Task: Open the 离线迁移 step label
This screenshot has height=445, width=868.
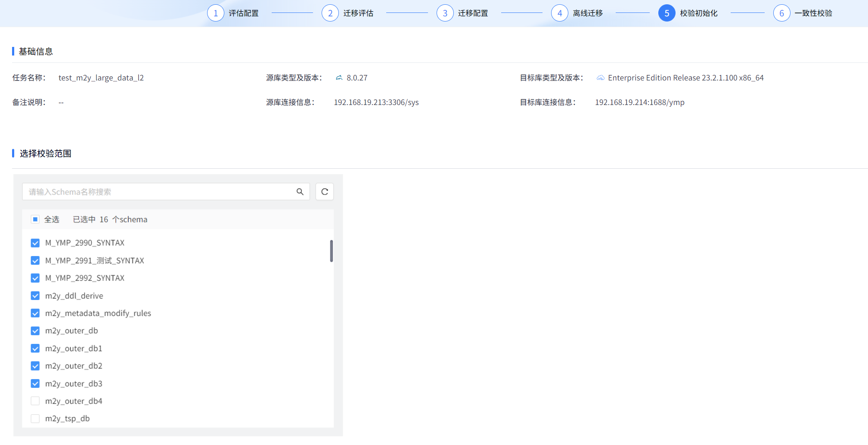Action: [x=588, y=13]
